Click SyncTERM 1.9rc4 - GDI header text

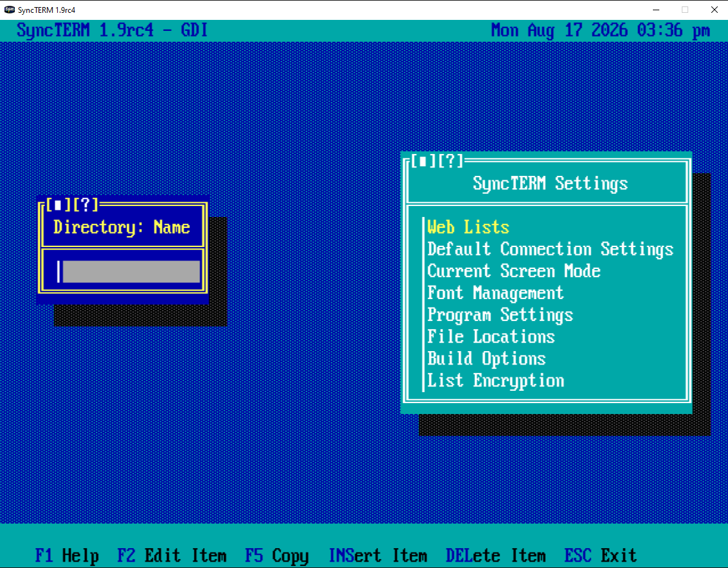[112, 31]
